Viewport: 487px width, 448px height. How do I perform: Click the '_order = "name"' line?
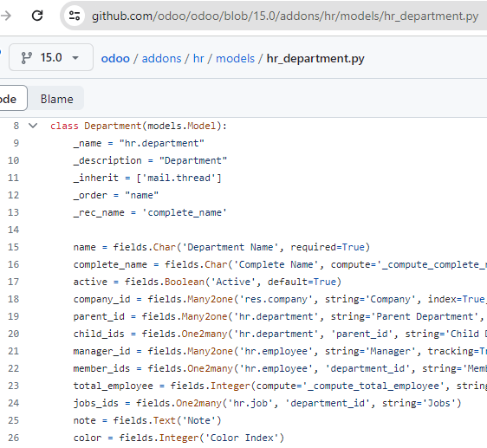116,196
